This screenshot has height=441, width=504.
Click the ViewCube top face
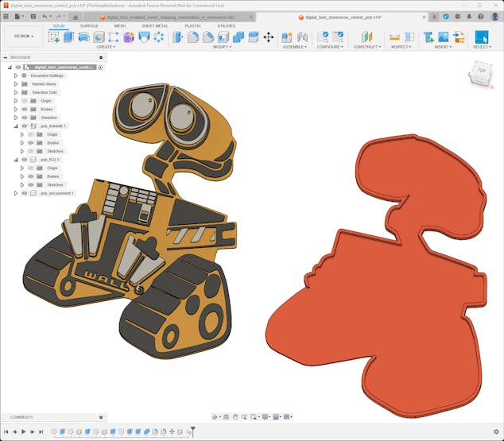pos(481,72)
